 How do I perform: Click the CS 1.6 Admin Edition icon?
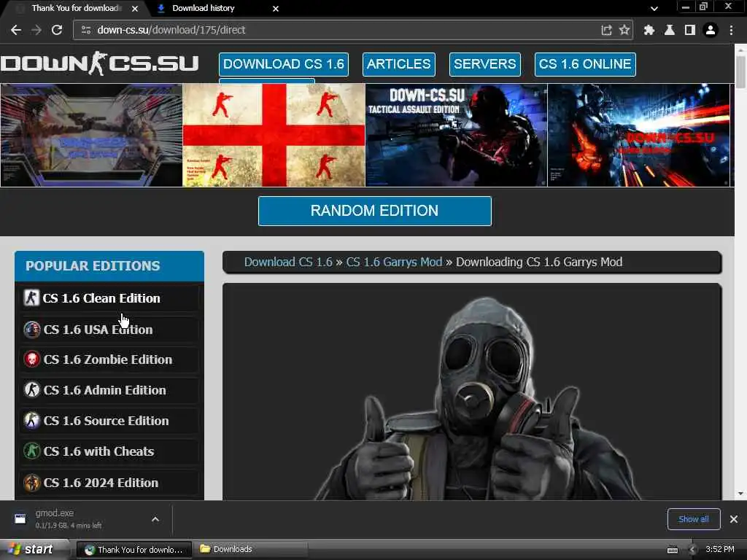32,390
